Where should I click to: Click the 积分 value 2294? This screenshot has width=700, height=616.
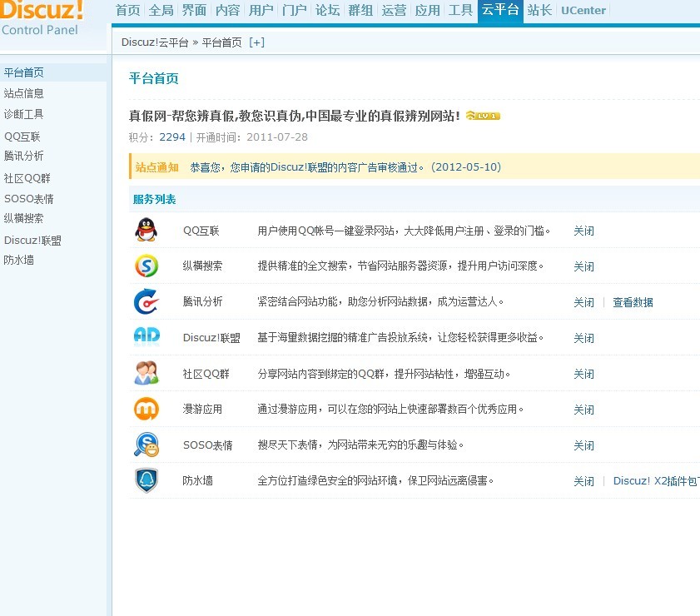click(172, 137)
